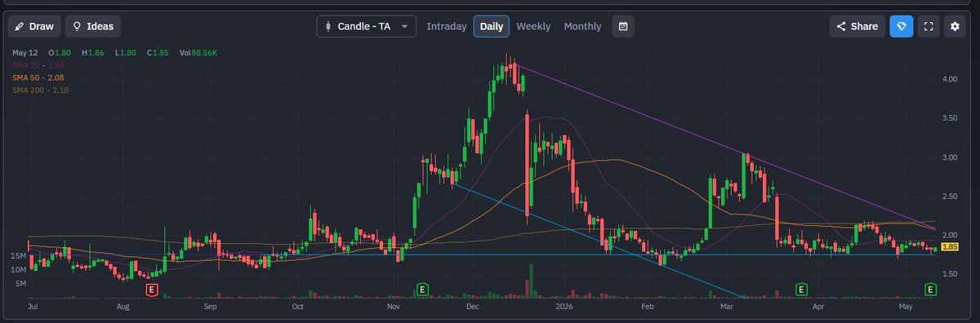Click the green E earnings marker in November
Image resolution: width=980 pixels, height=323 pixels.
[422, 289]
